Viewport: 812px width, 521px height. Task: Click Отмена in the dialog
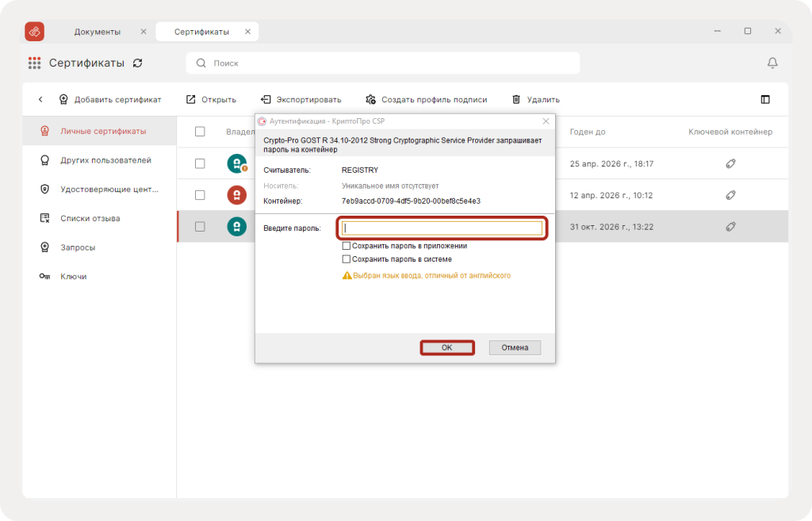tap(515, 347)
